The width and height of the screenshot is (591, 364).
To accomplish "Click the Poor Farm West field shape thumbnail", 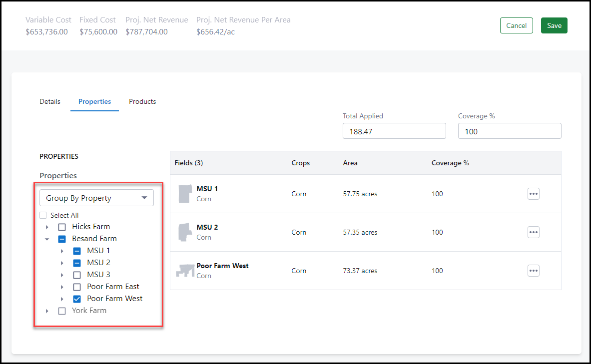I will pos(185,271).
